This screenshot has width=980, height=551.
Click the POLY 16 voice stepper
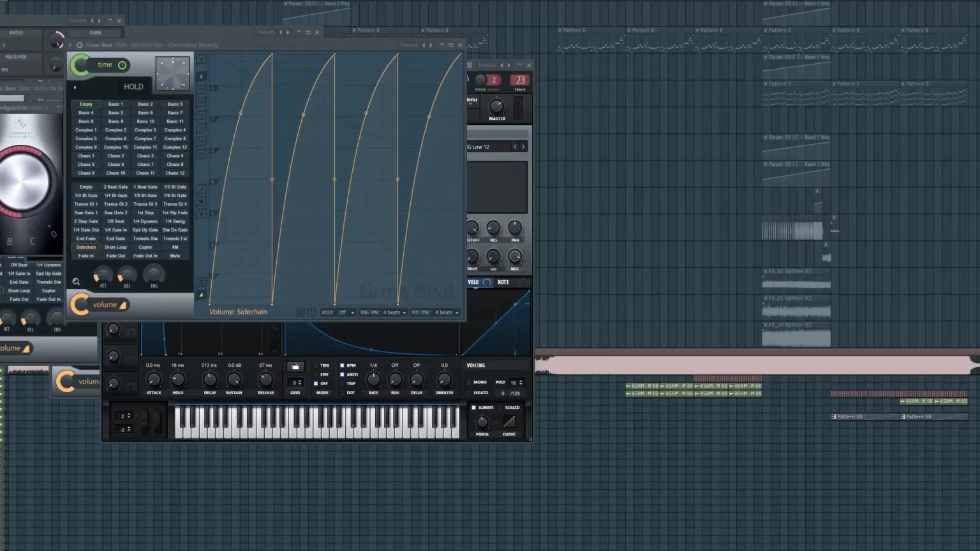tap(516, 383)
